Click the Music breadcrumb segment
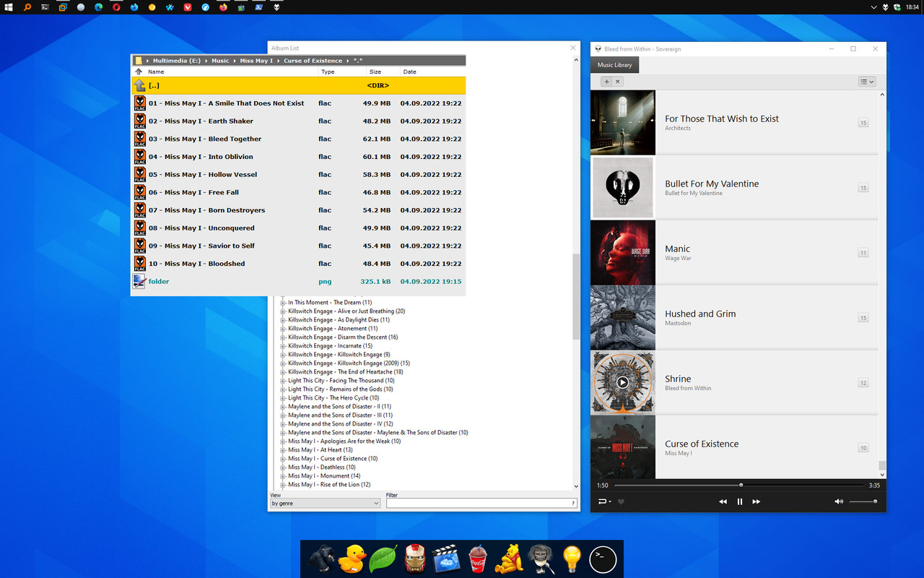The width and height of the screenshot is (924, 578). click(220, 61)
